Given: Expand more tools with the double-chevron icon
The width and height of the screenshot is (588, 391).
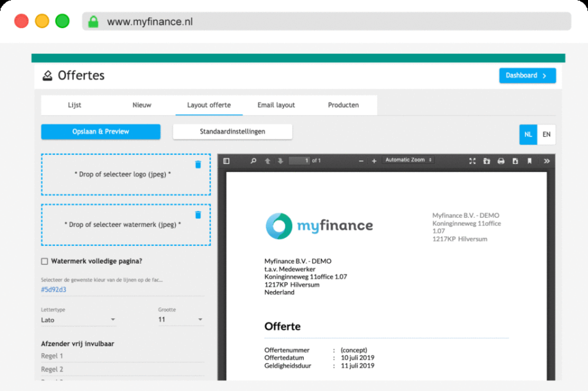Looking at the screenshot, I should pos(545,160).
